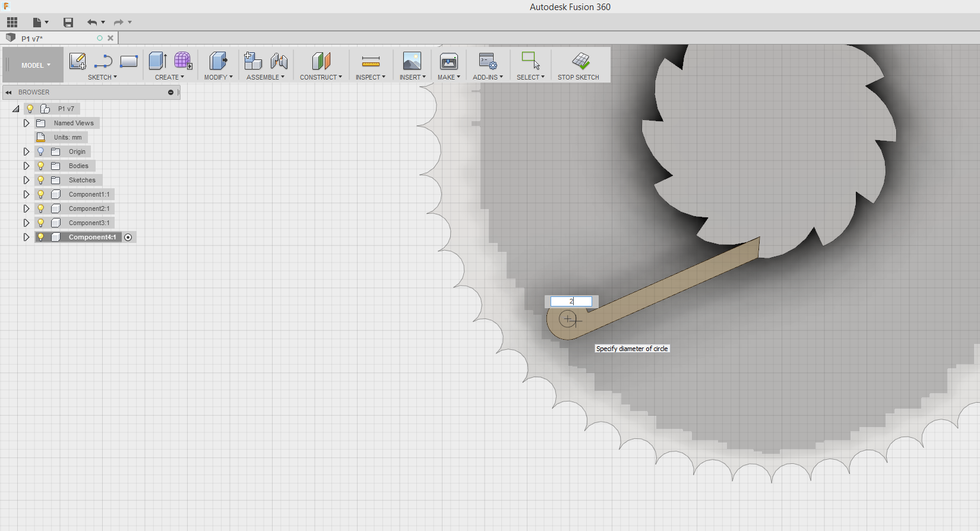The height and width of the screenshot is (531, 980).
Task: Expand the Component1:1 node
Action: (x=26, y=194)
